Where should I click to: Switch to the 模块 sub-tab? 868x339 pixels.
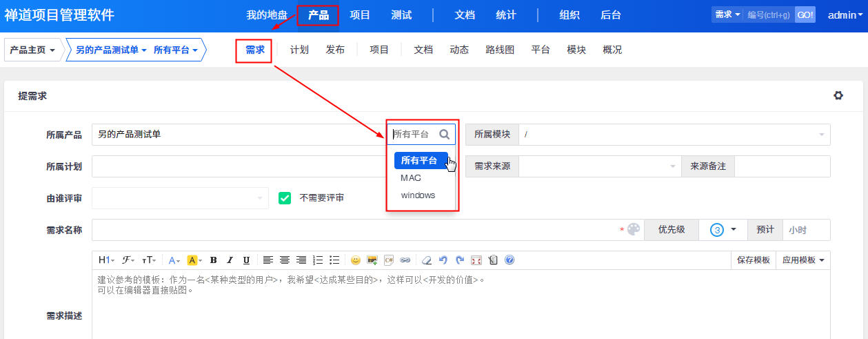pos(576,50)
